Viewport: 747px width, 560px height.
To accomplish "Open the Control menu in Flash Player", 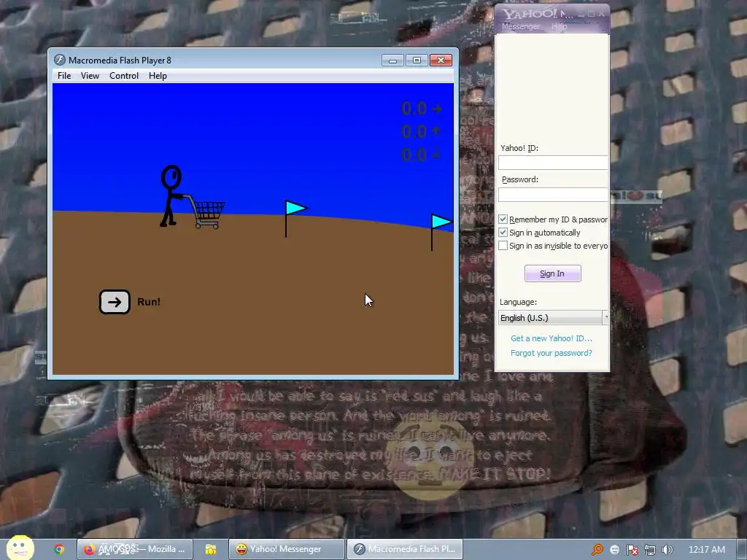I will (124, 76).
